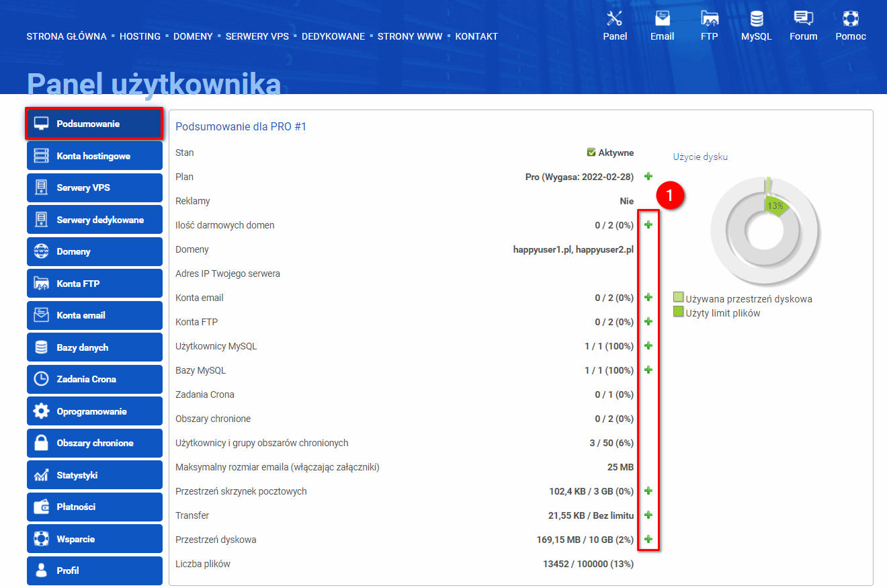Open DOMENY in top navigation
This screenshot has width=887, height=588.
193,36
